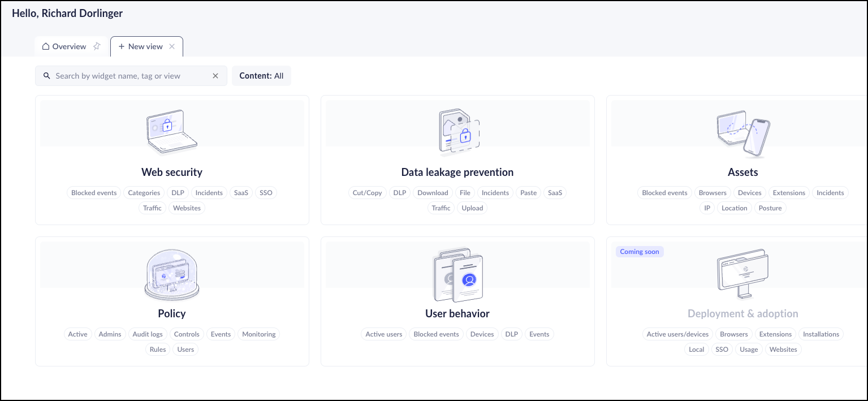868x401 pixels.
Task: Select SSO tag under Web security
Action: 266,193
